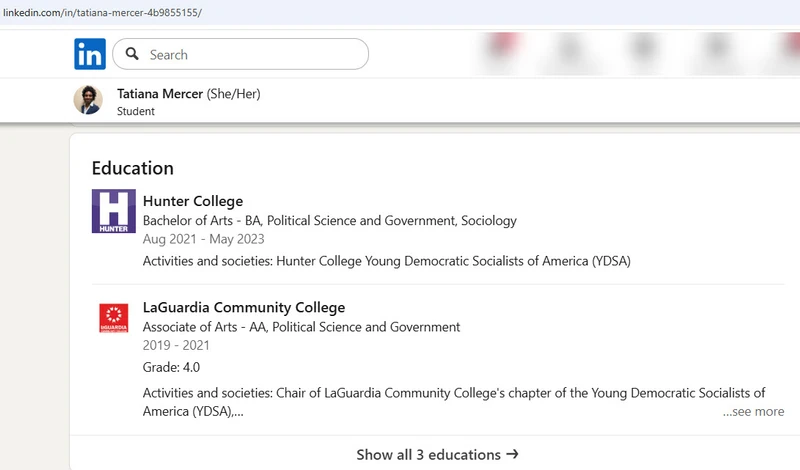This screenshot has height=470, width=800.
Task: Click the arrow next to Show all educations
Action: point(513,454)
